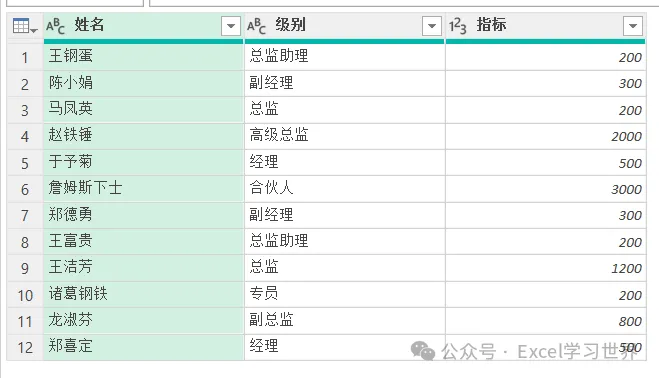Click the cell 马凤英

coord(143,110)
